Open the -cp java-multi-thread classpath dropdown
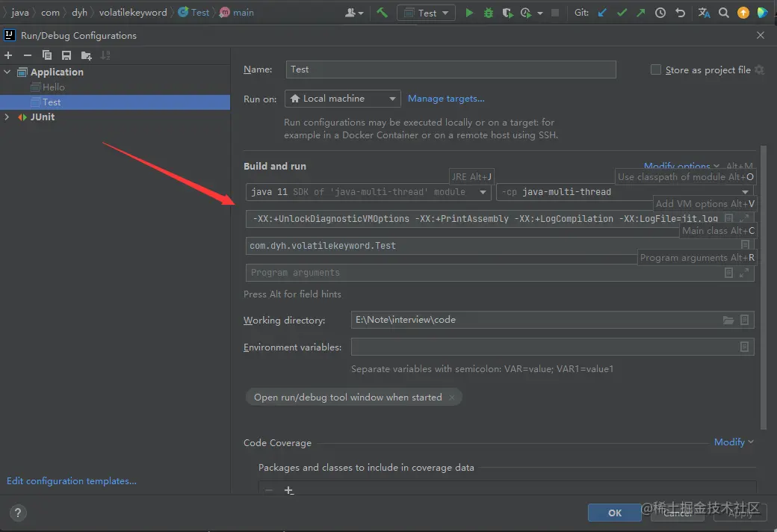The height and width of the screenshot is (532, 777). 625,192
